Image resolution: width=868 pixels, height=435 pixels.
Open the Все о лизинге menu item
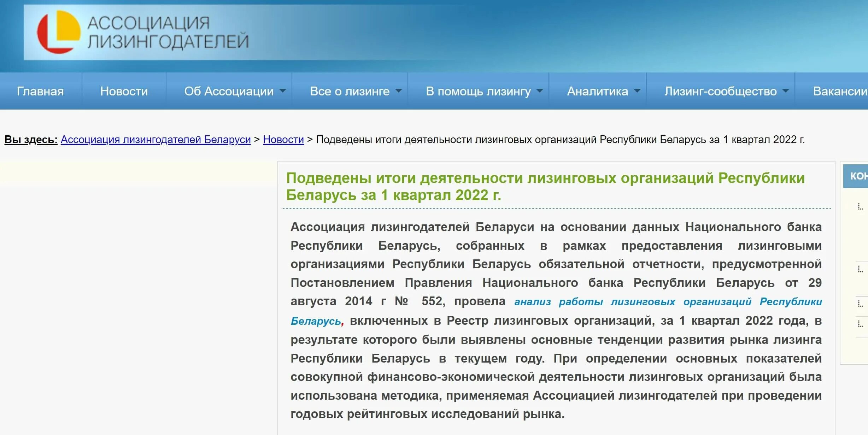pyautogui.click(x=350, y=91)
